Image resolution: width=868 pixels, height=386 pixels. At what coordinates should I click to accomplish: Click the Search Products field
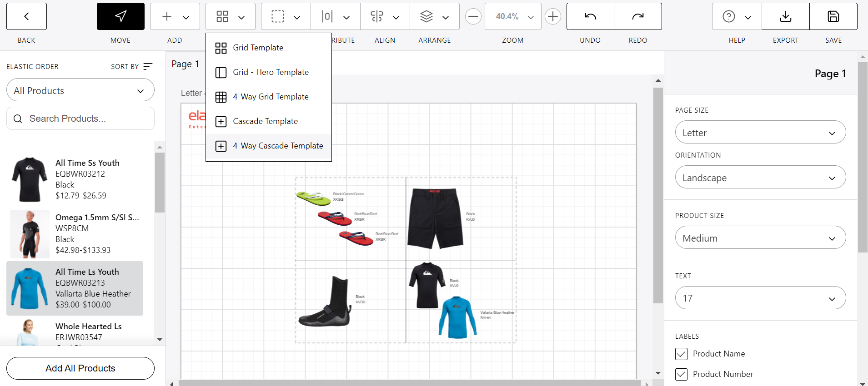coord(86,119)
